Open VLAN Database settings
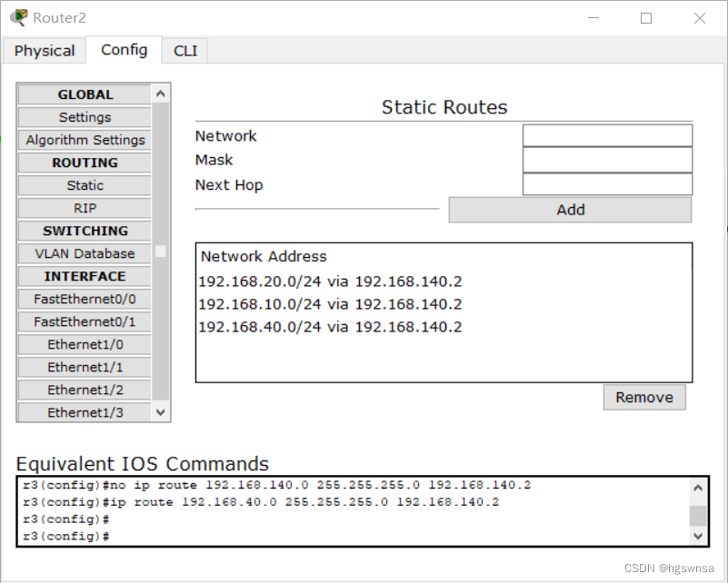This screenshot has height=583, width=728. [x=85, y=253]
